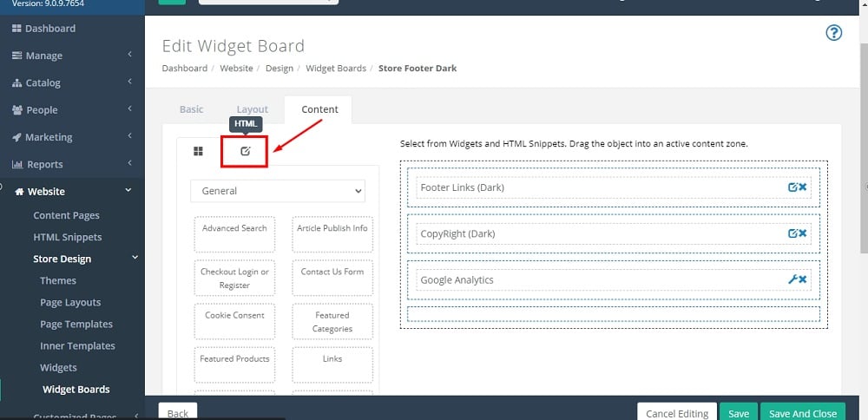The height and width of the screenshot is (420, 868).
Task: Select the Links widget
Action: (x=332, y=365)
